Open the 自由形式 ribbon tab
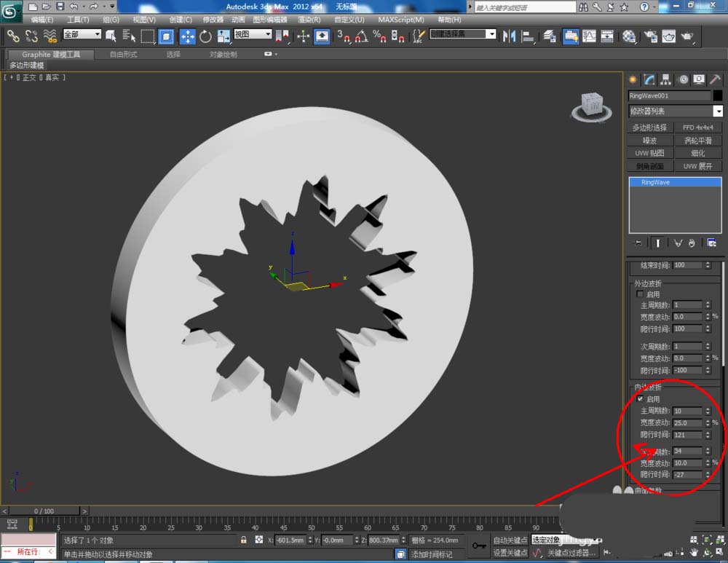The width and height of the screenshot is (728, 563). tap(123, 55)
